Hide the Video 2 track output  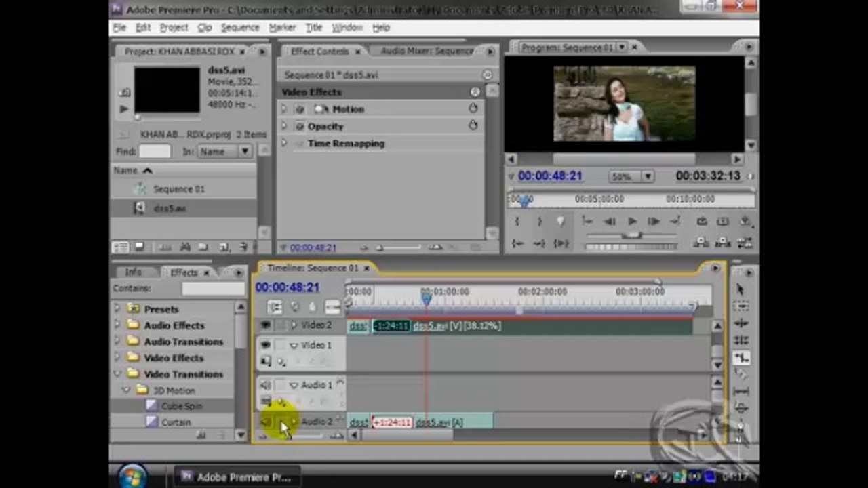pos(266,326)
